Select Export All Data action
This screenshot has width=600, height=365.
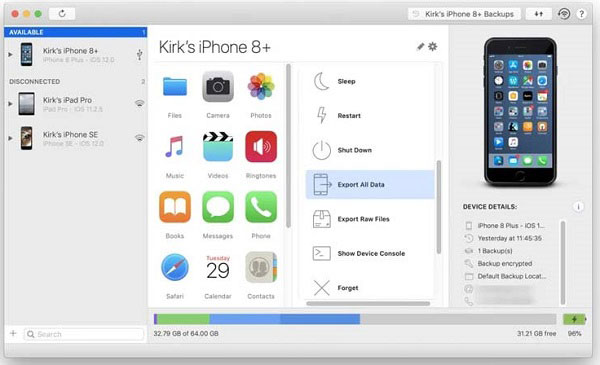(x=370, y=184)
